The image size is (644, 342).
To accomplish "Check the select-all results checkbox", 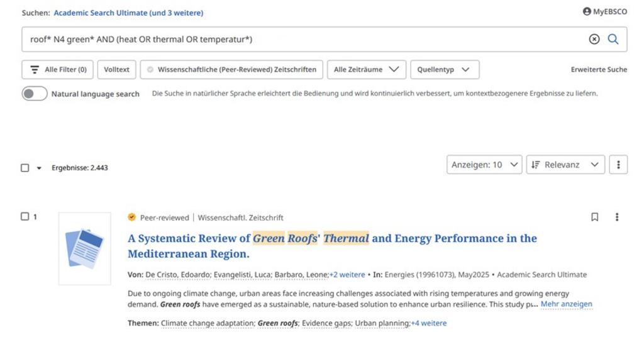I will click(25, 168).
